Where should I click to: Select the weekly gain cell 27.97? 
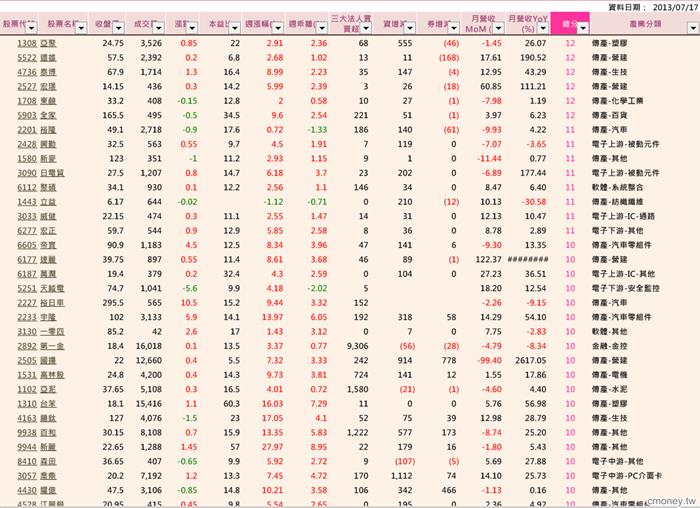click(x=273, y=447)
